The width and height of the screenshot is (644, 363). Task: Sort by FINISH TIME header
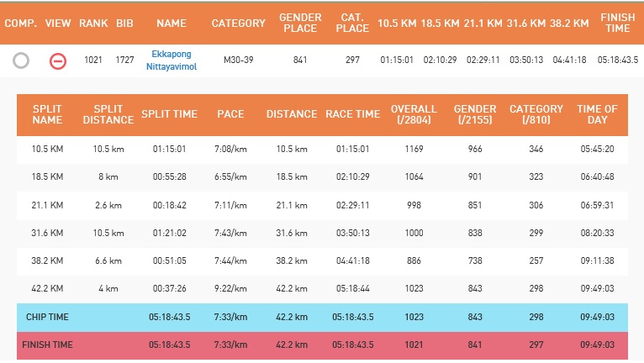pyautogui.click(x=618, y=23)
